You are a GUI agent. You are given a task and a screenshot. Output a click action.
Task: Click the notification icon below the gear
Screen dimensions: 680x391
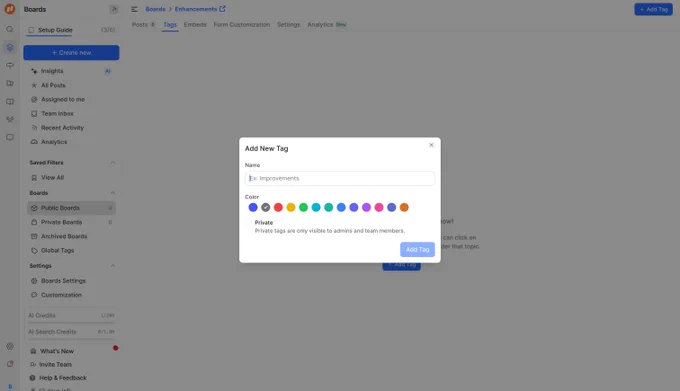(10, 364)
